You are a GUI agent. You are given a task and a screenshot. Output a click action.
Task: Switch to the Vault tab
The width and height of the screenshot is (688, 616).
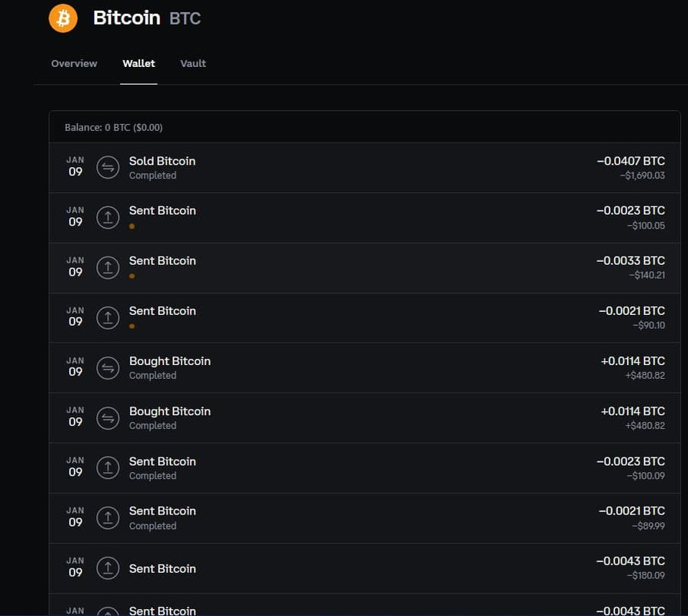click(x=193, y=64)
